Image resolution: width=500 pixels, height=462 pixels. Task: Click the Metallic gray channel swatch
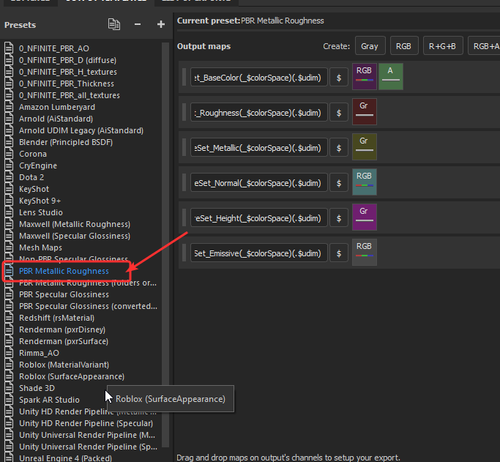pos(364,147)
